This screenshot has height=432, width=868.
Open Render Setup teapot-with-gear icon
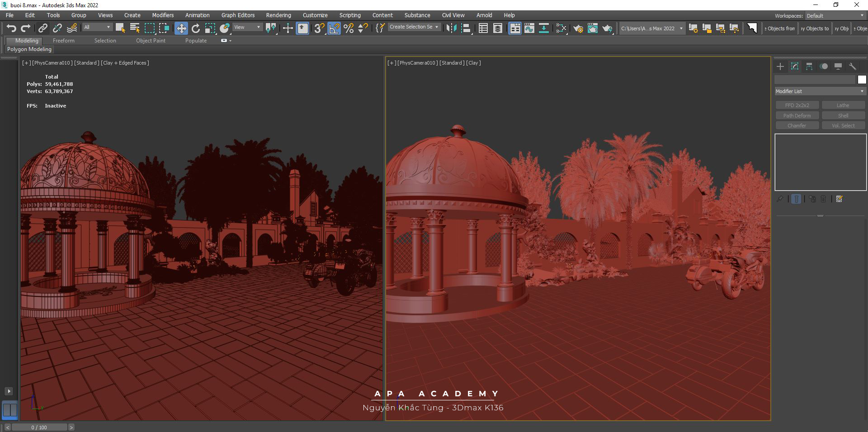tap(578, 28)
